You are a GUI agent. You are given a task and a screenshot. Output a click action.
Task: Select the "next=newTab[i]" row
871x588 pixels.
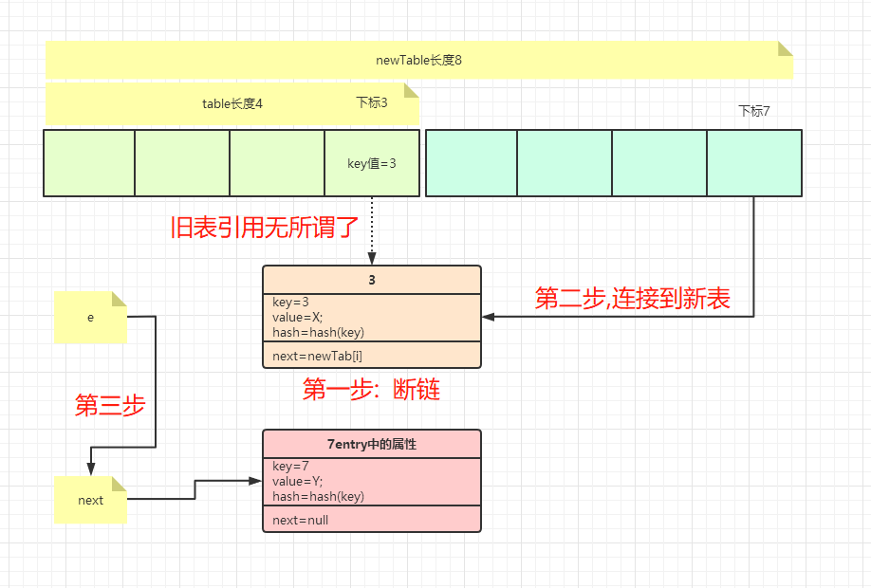(371, 356)
